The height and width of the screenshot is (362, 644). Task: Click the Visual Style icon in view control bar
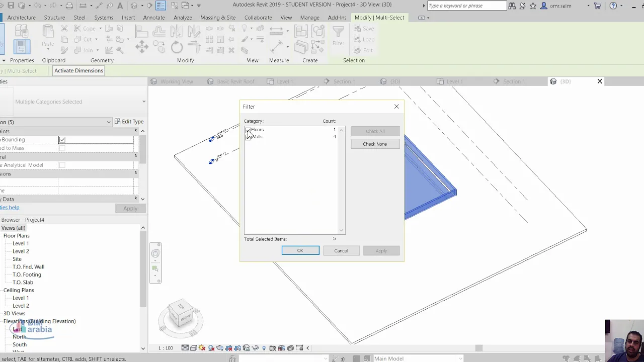coord(193,348)
